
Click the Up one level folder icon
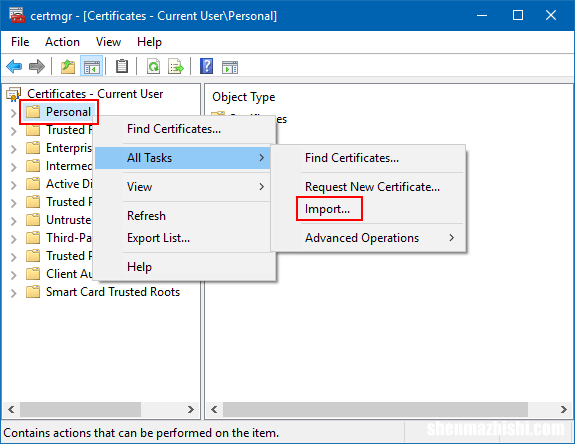click(68, 67)
